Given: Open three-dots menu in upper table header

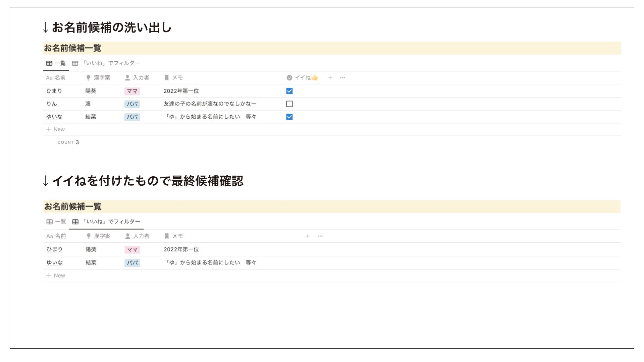Looking at the screenshot, I should click(342, 78).
